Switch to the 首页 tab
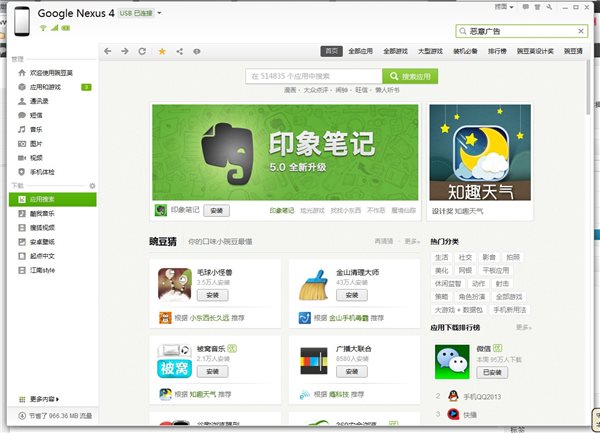The image size is (600, 433). tap(331, 51)
